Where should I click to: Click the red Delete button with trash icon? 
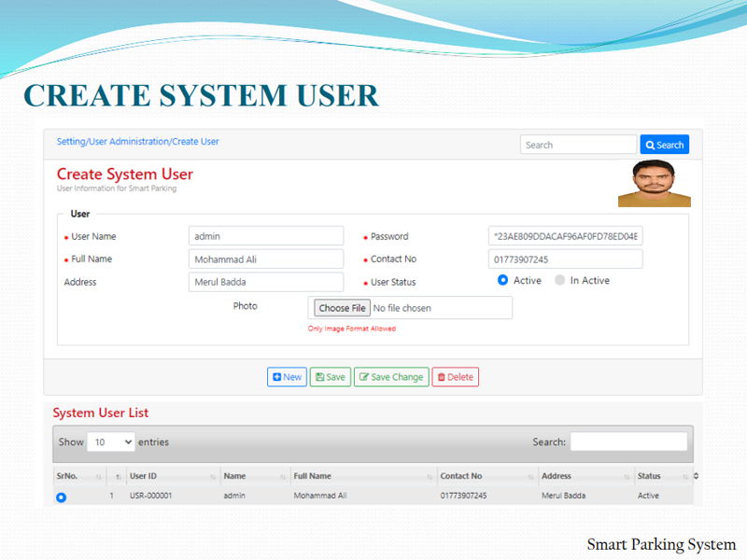(455, 377)
